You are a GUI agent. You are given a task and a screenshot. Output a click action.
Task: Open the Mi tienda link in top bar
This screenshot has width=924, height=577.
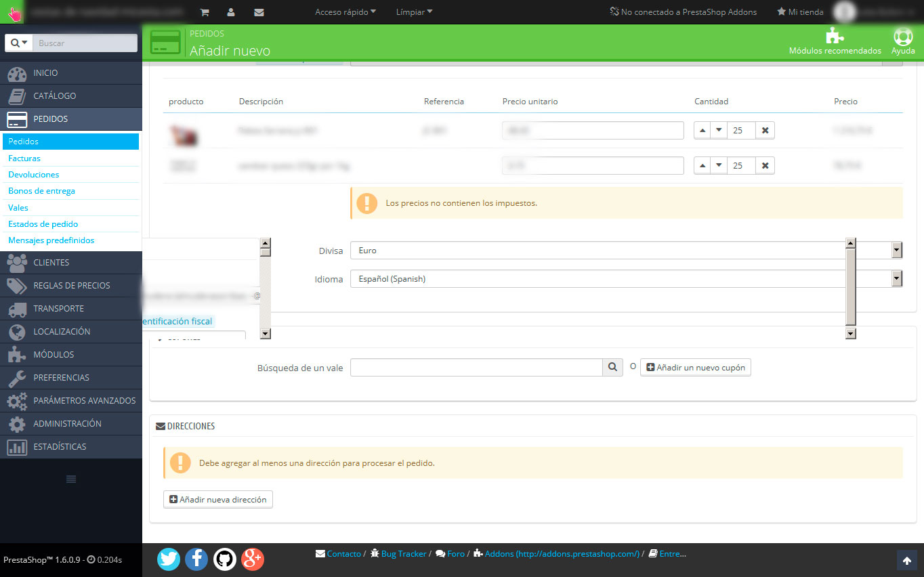pos(800,12)
